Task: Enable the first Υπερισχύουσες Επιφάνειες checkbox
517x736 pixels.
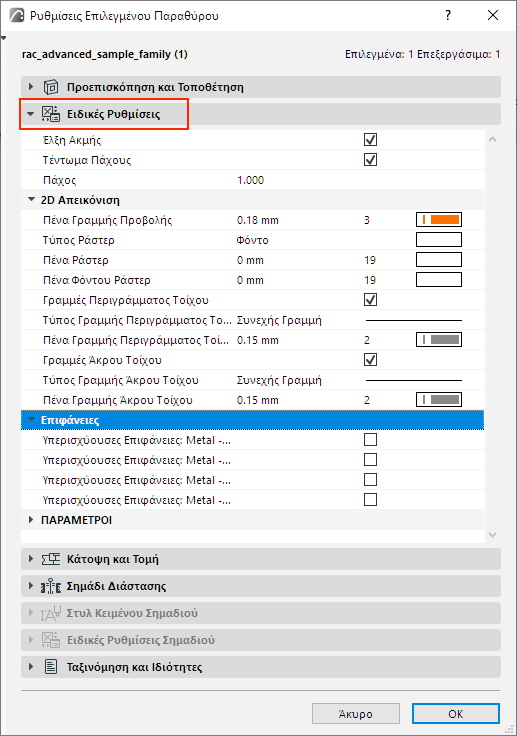Action: pos(370,440)
